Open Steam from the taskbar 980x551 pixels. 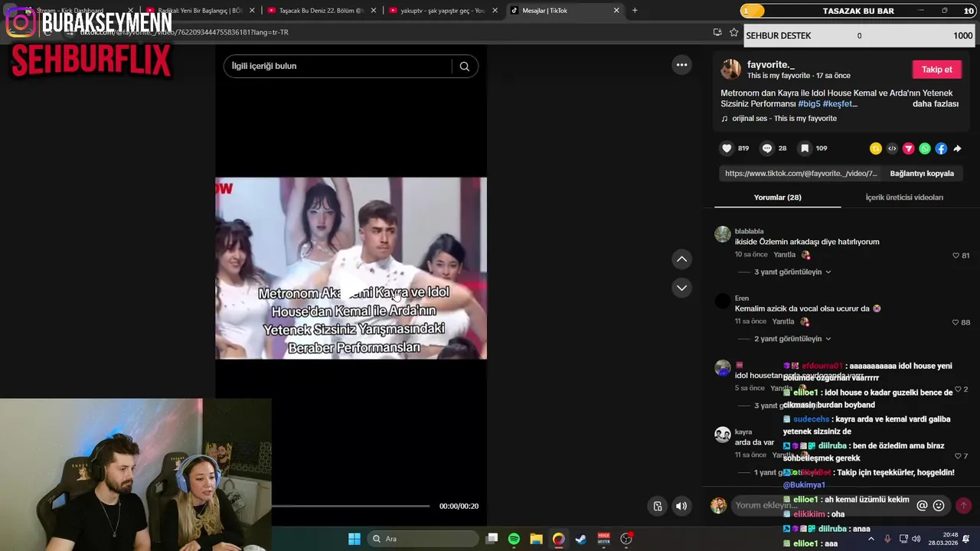tap(580, 539)
